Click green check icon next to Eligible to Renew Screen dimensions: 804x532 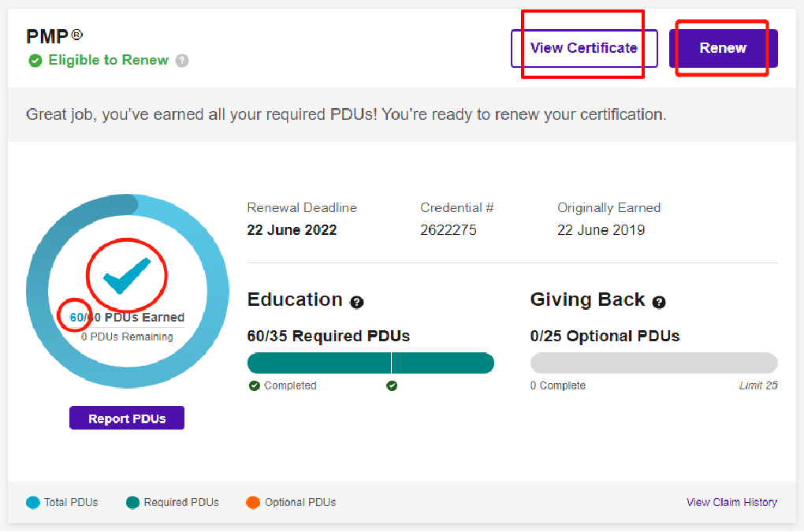point(35,61)
